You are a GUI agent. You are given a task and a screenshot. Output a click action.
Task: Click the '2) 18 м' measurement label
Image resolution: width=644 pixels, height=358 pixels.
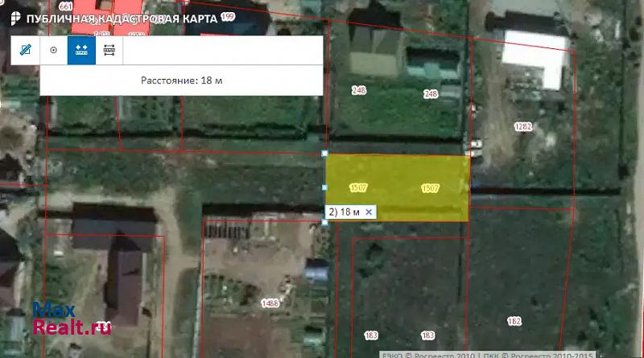point(345,212)
